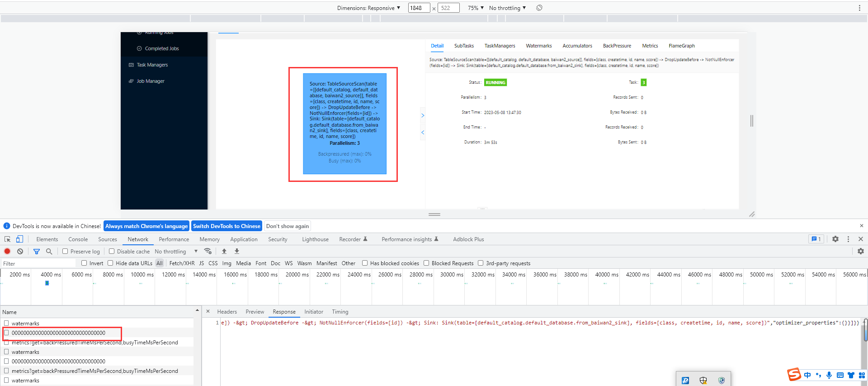Image resolution: width=868 pixels, height=386 pixels.
Task: Check Has blocked cookies checkbox
Action: click(x=365, y=263)
